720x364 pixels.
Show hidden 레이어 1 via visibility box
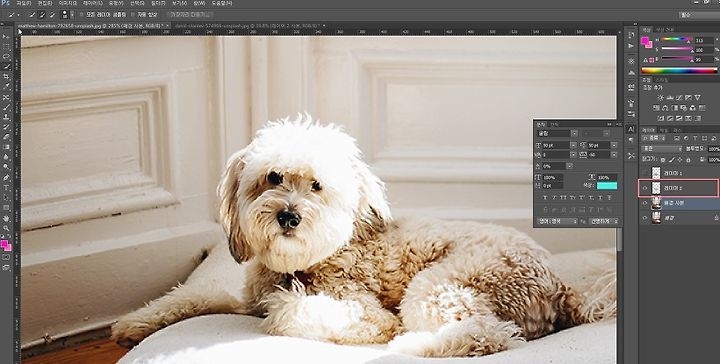tap(644, 173)
